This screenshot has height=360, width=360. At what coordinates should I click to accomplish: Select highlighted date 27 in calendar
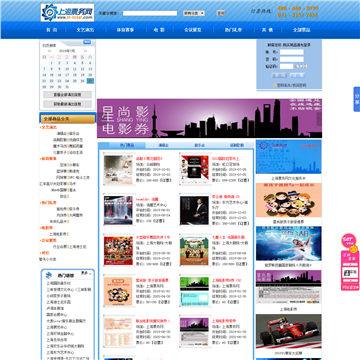90,81
